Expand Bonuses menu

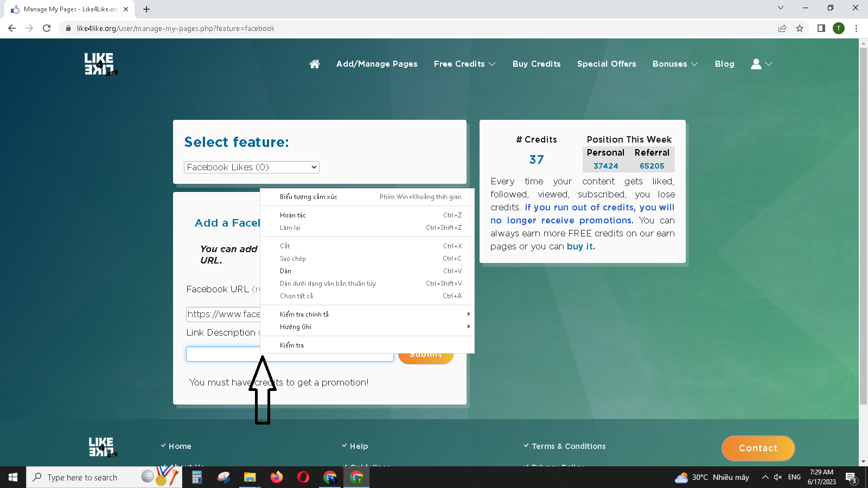coord(675,64)
